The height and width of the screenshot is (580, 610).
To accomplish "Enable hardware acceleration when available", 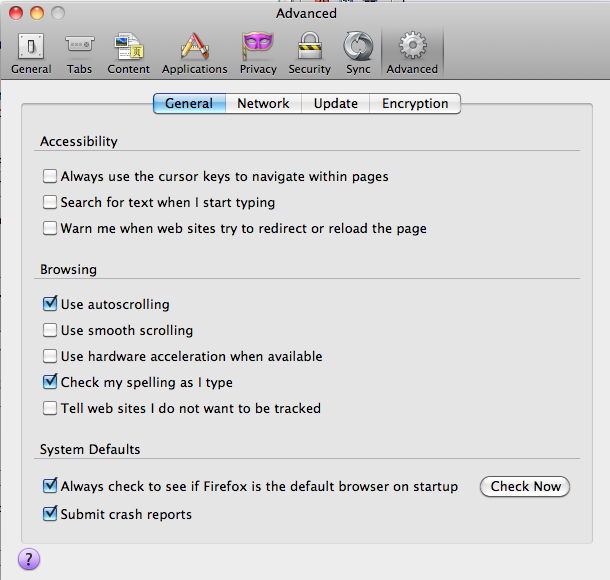I will coord(50,356).
